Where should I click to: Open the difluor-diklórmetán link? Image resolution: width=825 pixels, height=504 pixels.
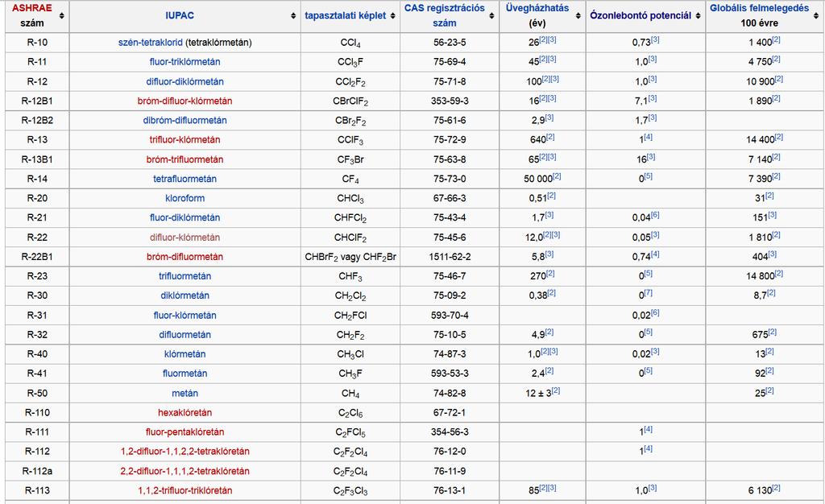tap(184, 81)
